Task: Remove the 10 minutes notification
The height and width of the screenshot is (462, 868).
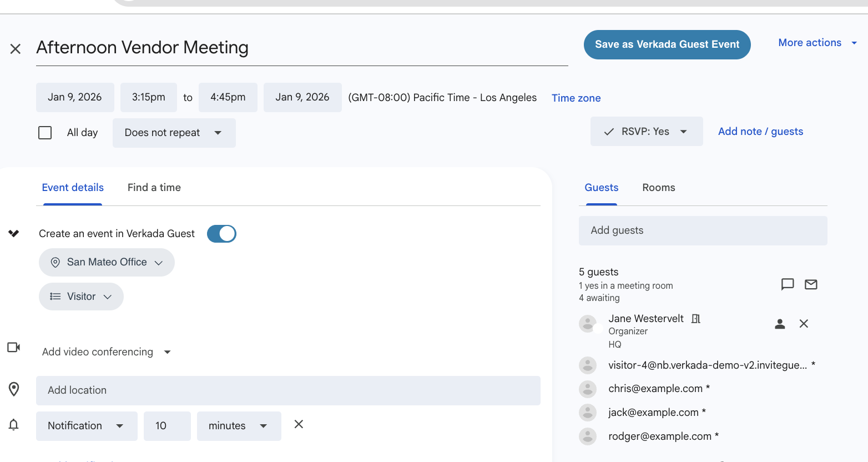Action: 299,424
